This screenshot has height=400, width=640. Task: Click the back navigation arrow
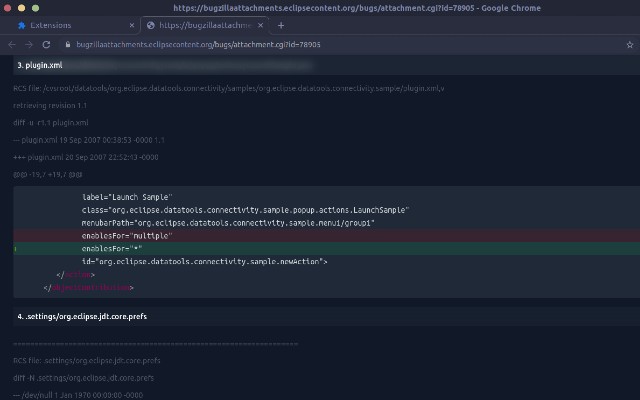[x=12, y=44]
